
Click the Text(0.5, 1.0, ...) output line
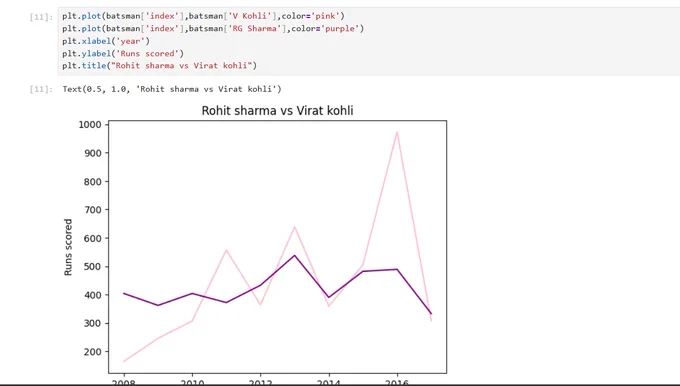(x=172, y=89)
